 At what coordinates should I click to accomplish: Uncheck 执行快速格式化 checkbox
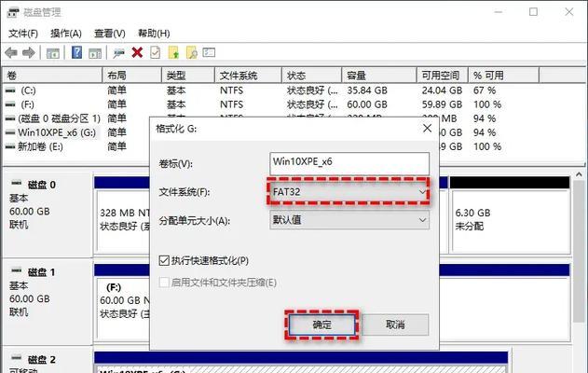[164, 260]
